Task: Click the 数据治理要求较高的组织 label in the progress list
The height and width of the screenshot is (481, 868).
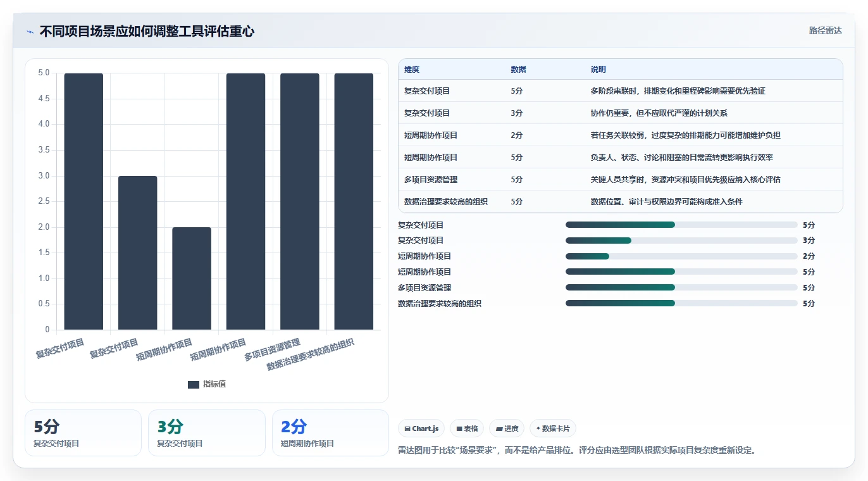Action: coord(440,303)
